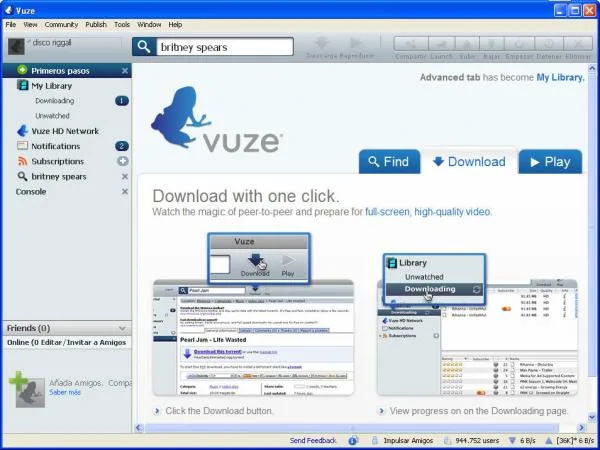The height and width of the screenshot is (450, 600).
Task: Close the britney spears search entry
Action: pos(125,176)
